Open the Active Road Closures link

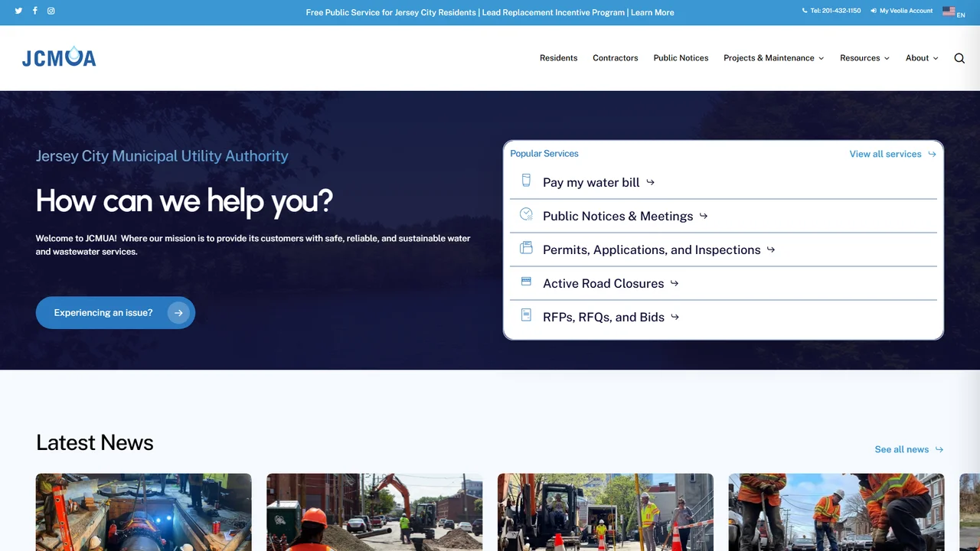(x=603, y=283)
